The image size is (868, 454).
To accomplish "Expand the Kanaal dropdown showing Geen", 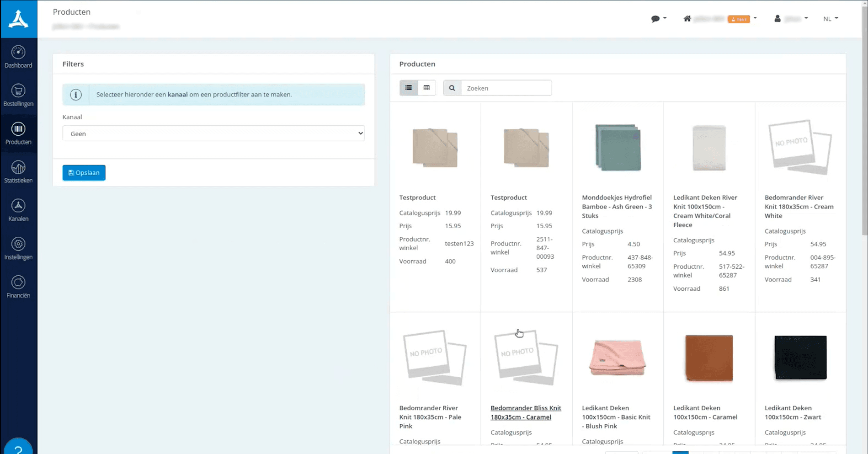I will point(213,134).
